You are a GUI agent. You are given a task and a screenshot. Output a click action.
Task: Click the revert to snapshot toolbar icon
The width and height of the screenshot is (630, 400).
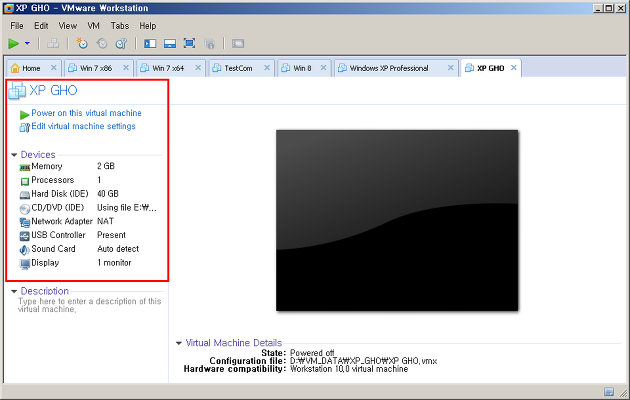pyautogui.click(x=102, y=43)
